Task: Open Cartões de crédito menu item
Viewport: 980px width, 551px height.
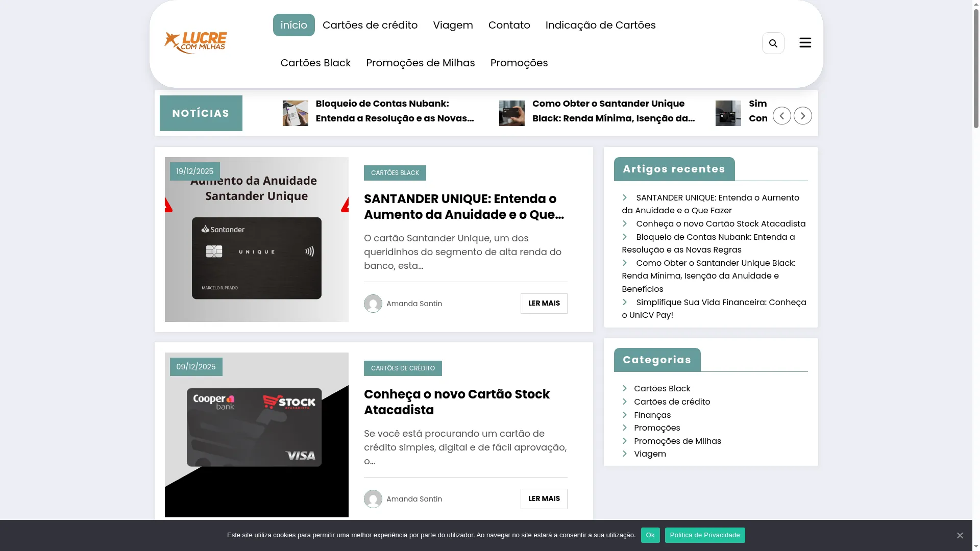Action: tap(370, 25)
